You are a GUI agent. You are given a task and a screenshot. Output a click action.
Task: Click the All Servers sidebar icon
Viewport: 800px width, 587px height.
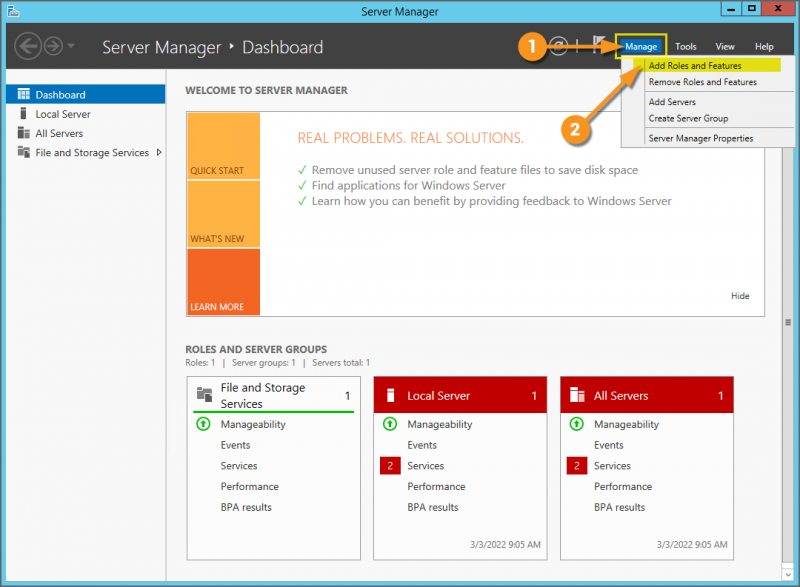tap(23, 133)
